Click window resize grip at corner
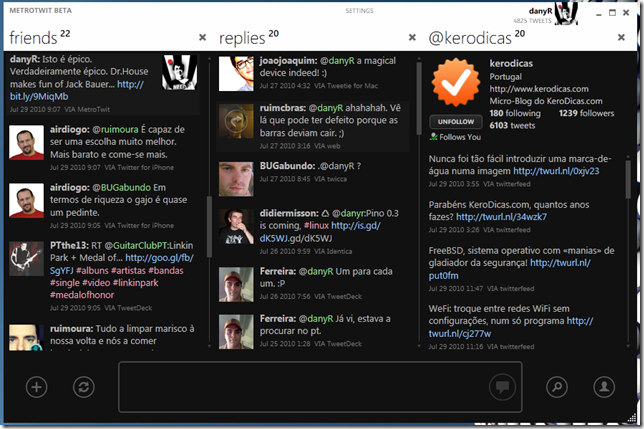This screenshot has height=429, width=644. [632, 418]
